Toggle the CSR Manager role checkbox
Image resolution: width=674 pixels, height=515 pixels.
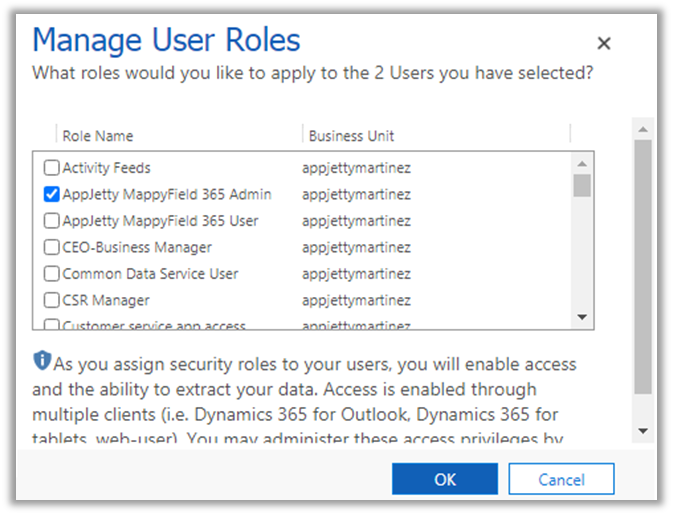click(x=52, y=300)
